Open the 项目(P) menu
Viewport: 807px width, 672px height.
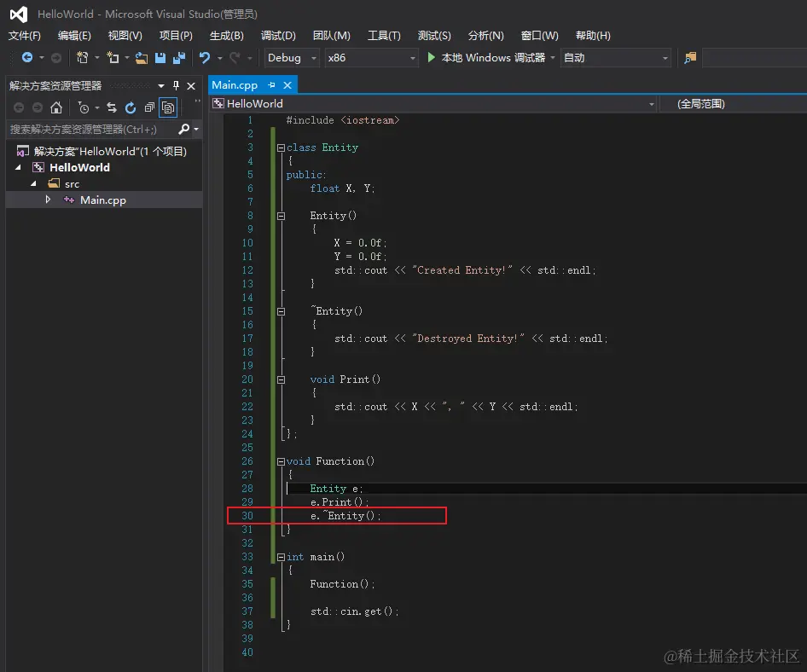coord(176,36)
